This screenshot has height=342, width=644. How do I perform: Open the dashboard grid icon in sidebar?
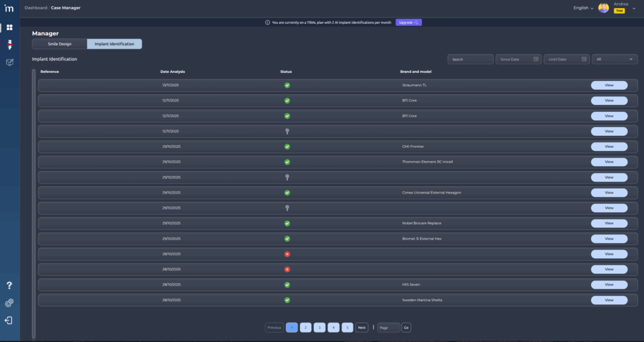click(9, 28)
